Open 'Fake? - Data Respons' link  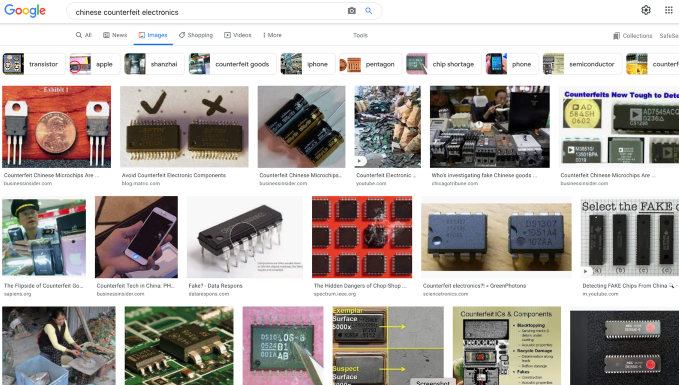tap(215, 286)
